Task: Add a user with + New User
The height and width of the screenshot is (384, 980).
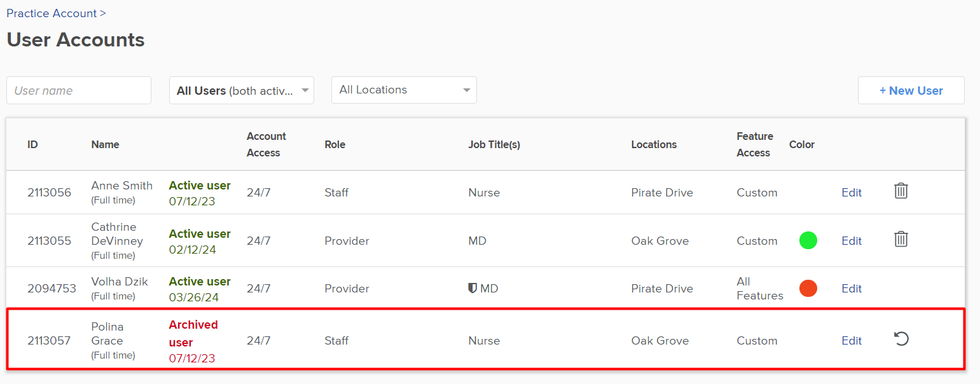Action: click(x=911, y=90)
